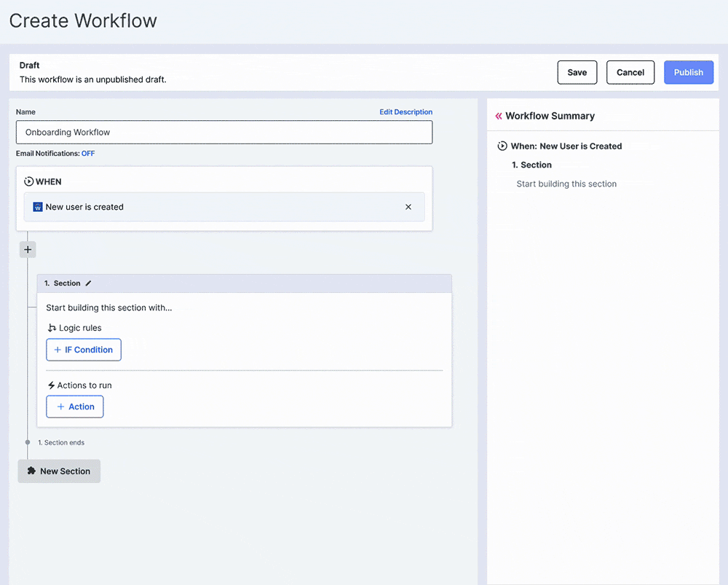
Task: Click the 'Actions to run' label
Action: [84, 385]
